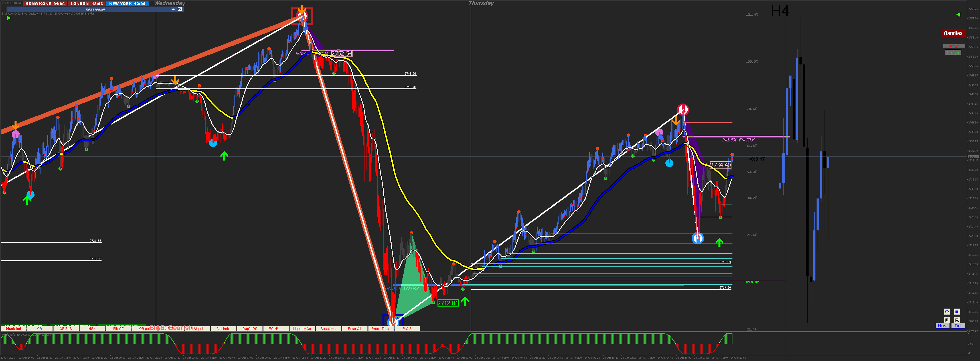Toggle the Liquidity Off button
980x361 pixels.
tap(302, 329)
